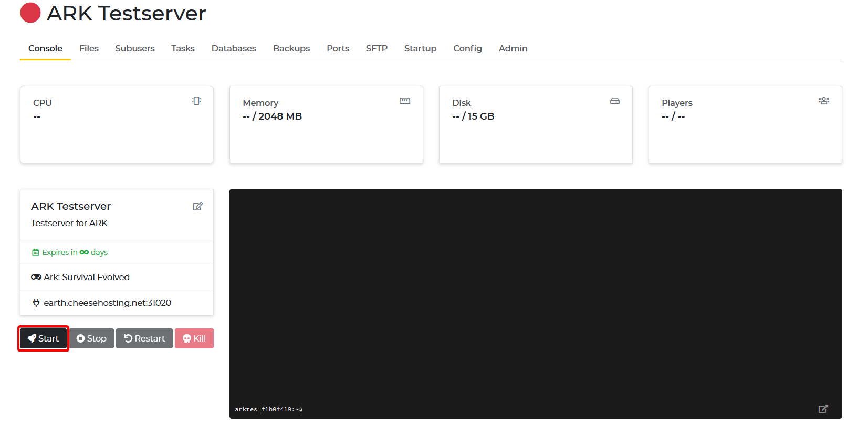The height and width of the screenshot is (447, 868).
Task: Pop out the console using external-link icon
Action: (x=823, y=409)
